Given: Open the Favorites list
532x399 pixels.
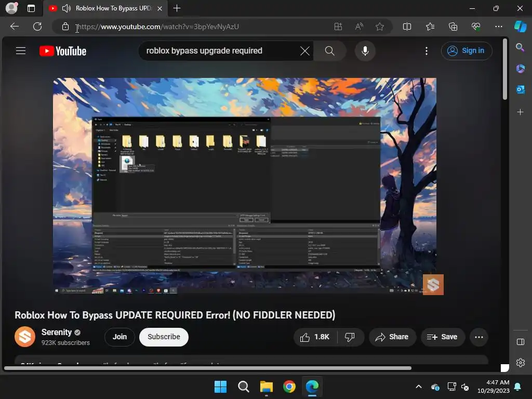Looking at the screenshot, I should (x=430, y=26).
